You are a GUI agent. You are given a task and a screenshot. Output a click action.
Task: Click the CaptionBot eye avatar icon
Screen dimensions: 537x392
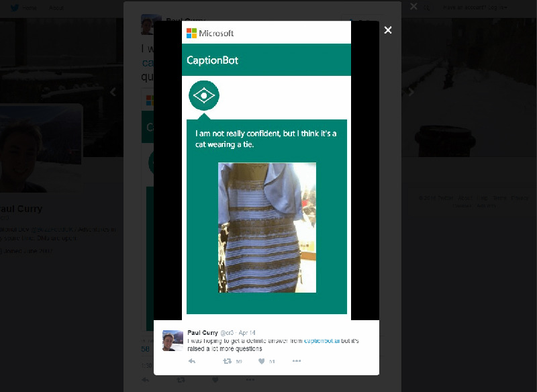[204, 95]
